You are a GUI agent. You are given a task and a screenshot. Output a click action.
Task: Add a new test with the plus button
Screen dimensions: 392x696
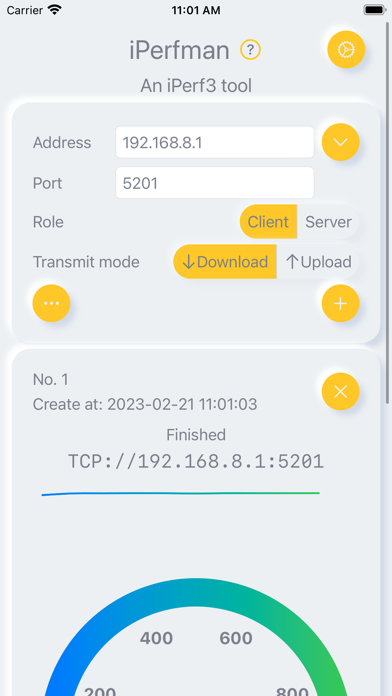pyautogui.click(x=340, y=303)
